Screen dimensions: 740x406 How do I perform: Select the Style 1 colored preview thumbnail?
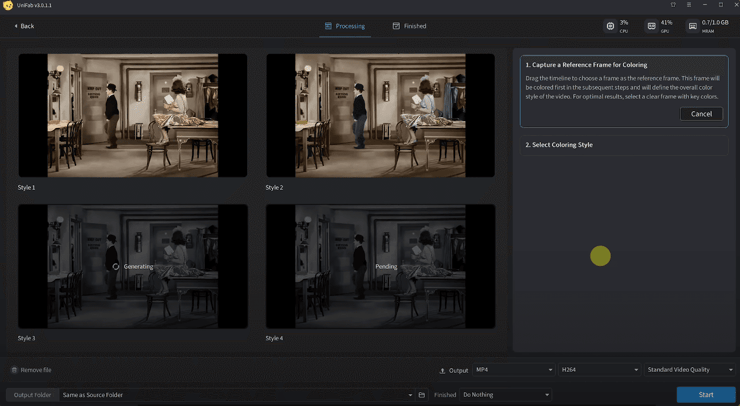[132, 115]
